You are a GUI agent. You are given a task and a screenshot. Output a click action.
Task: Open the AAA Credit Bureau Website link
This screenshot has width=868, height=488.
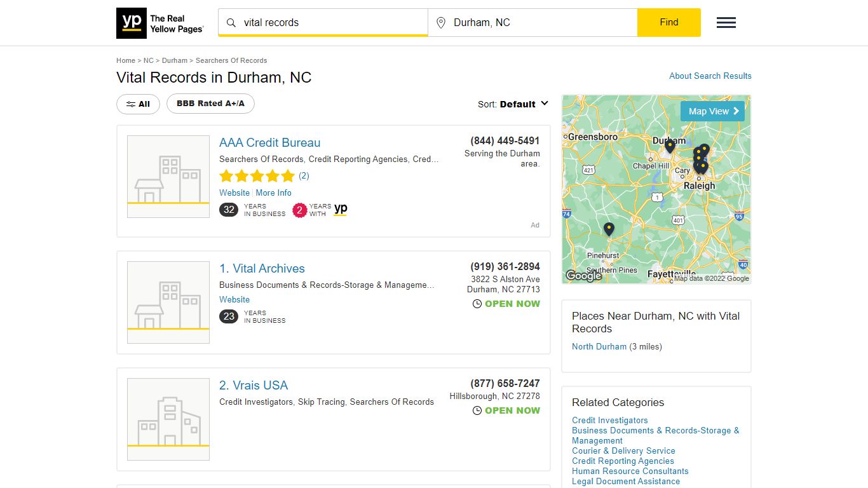[x=234, y=193]
